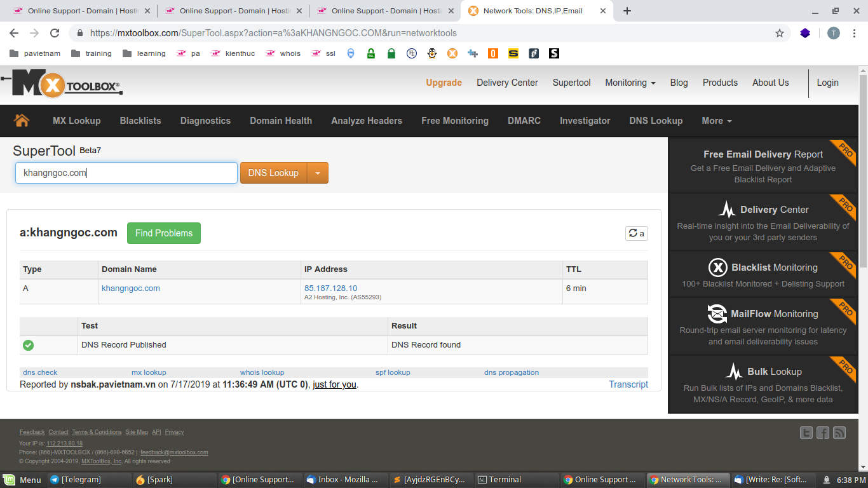Click the IP address 85.187.128.10
Viewport: 868px width, 488px height.
(331, 288)
